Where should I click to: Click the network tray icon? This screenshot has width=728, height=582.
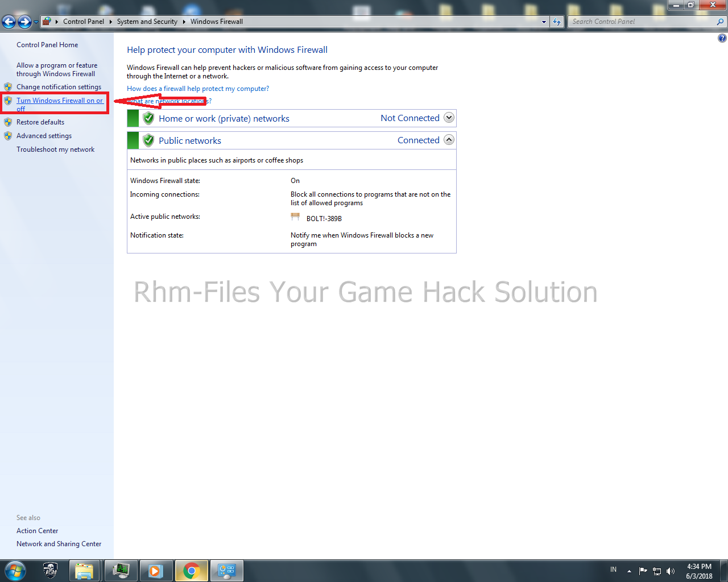coord(657,571)
